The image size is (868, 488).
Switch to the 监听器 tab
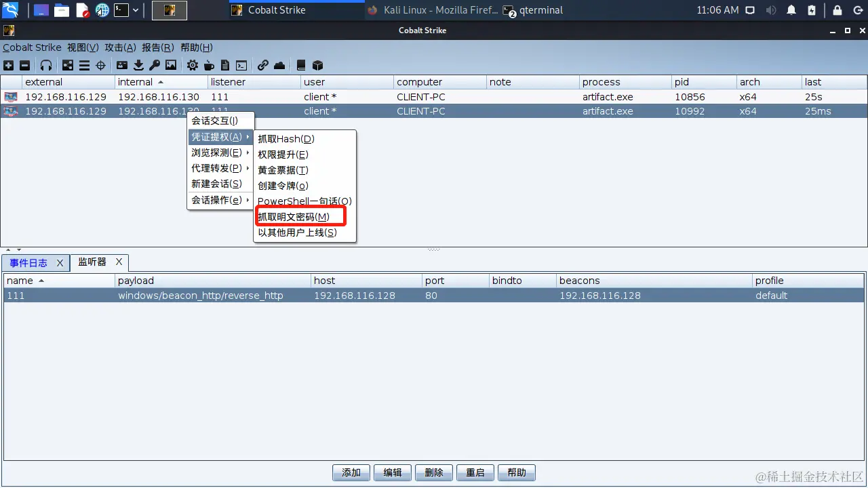tap(92, 262)
